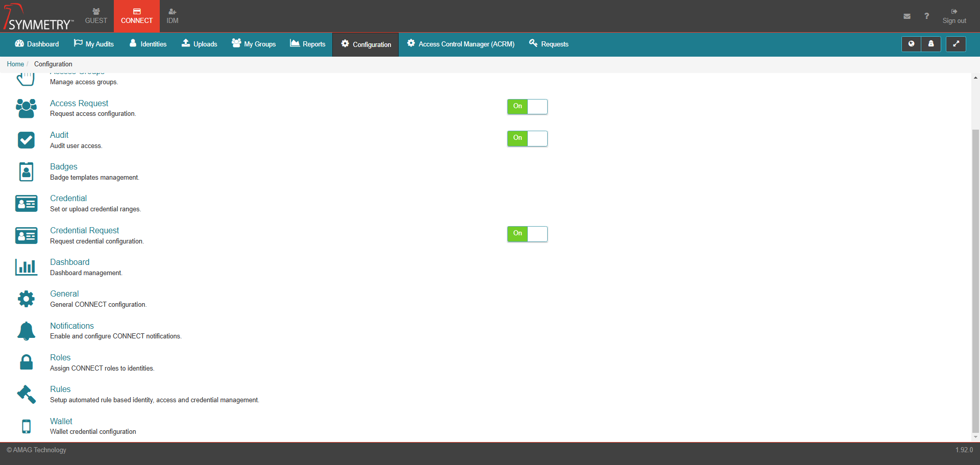Click the Symmetry logo

38,16
